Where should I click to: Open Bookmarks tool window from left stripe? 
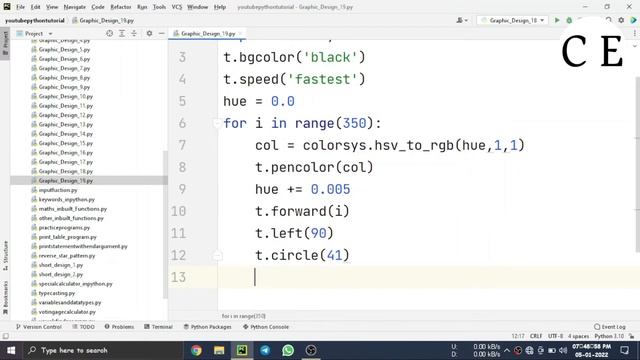click(5, 297)
